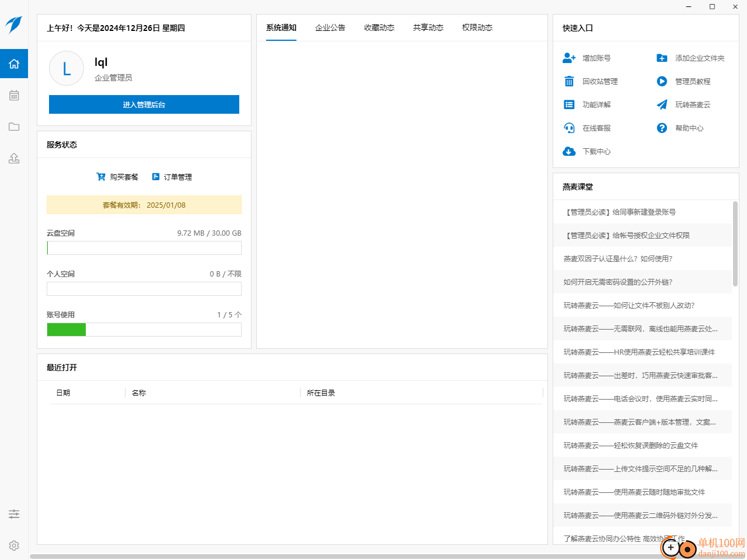Switch to 收藏动态 tab

379,27
